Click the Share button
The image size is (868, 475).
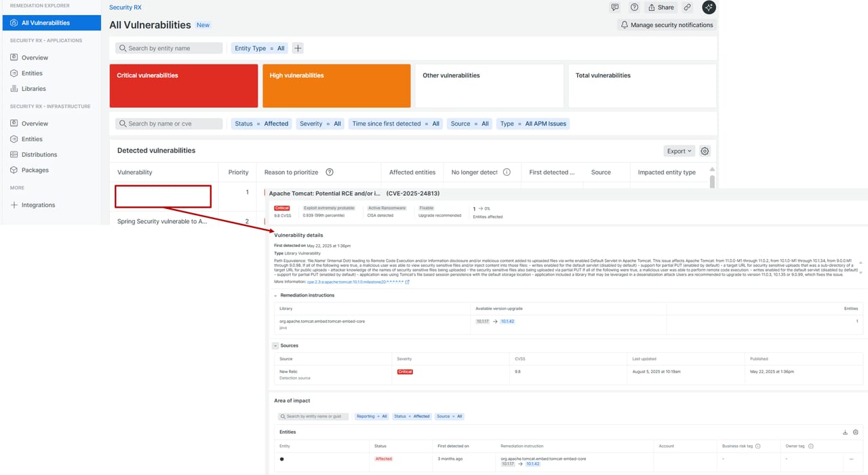pyautogui.click(x=660, y=7)
